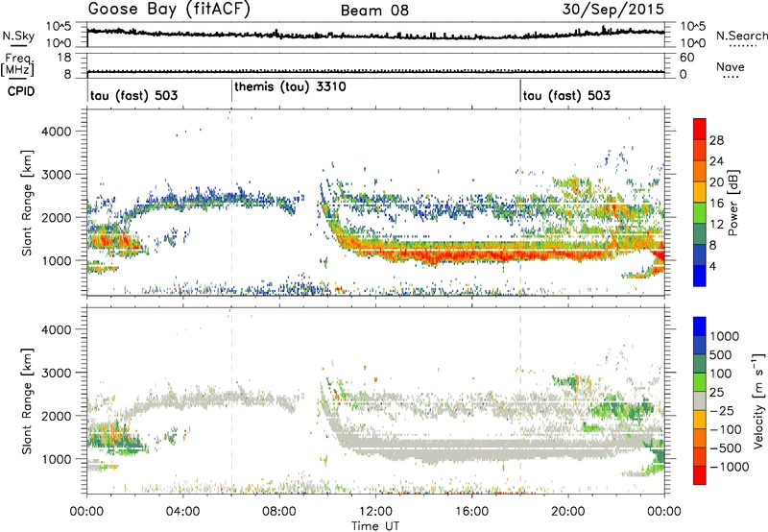Screen dimensions: 768x532
Task: Click the 'Beam 08' label
Action: pyautogui.click(x=374, y=11)
